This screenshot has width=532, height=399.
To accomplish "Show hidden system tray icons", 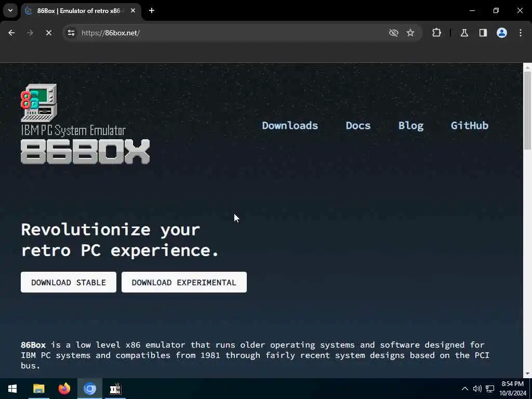I will point(465,389).
